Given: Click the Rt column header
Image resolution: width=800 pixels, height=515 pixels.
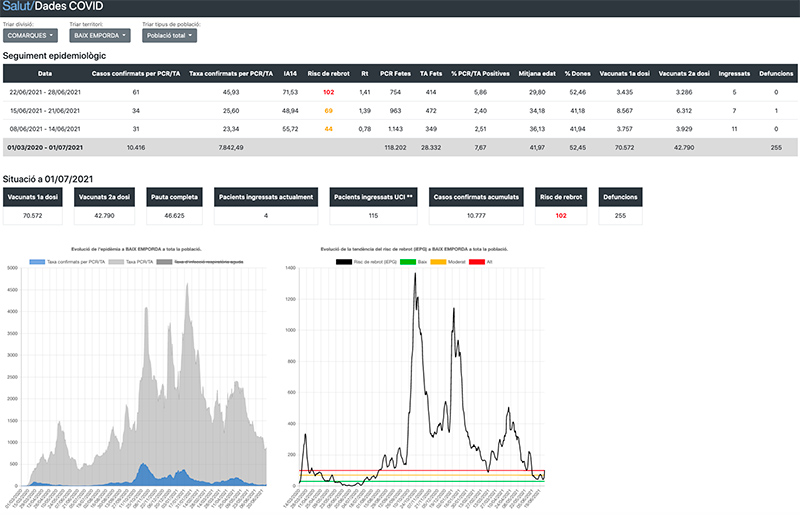Looking at the screenshot, I should click(365, 73).
